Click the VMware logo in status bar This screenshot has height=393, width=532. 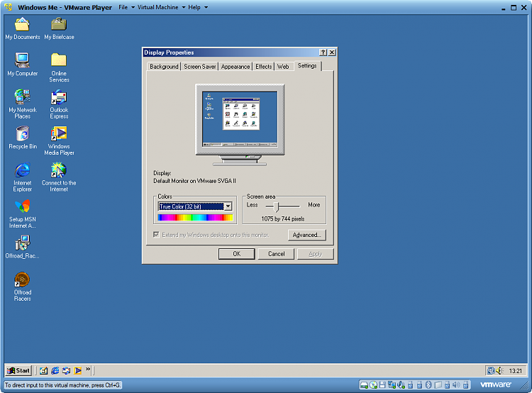(x=496, y=384)
